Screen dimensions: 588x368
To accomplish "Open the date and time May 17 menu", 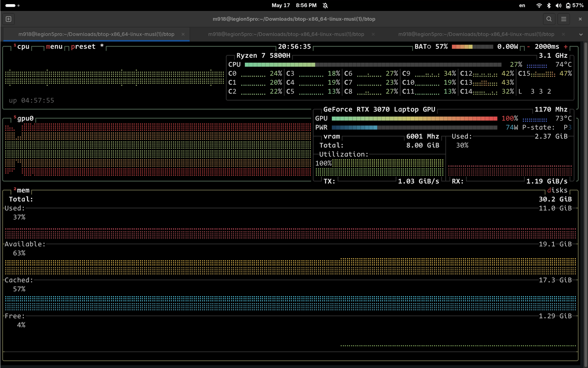I will click(x=294, y=5).
